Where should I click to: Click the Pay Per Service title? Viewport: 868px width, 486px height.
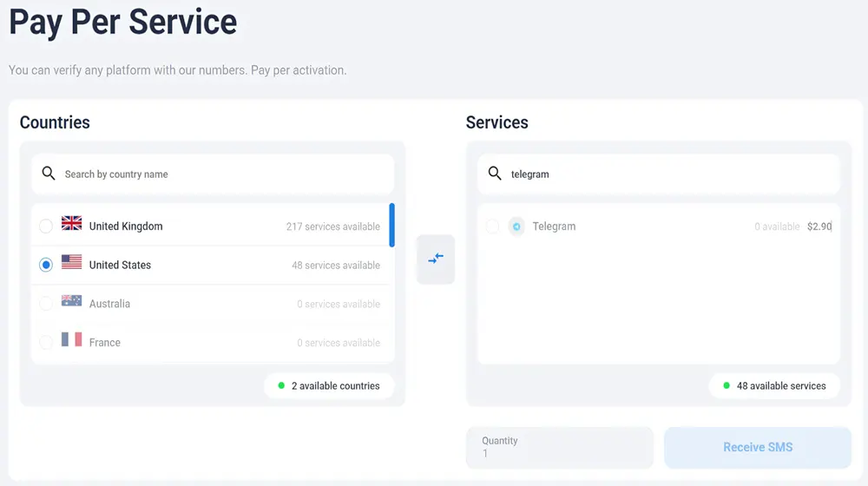(123, 23)
